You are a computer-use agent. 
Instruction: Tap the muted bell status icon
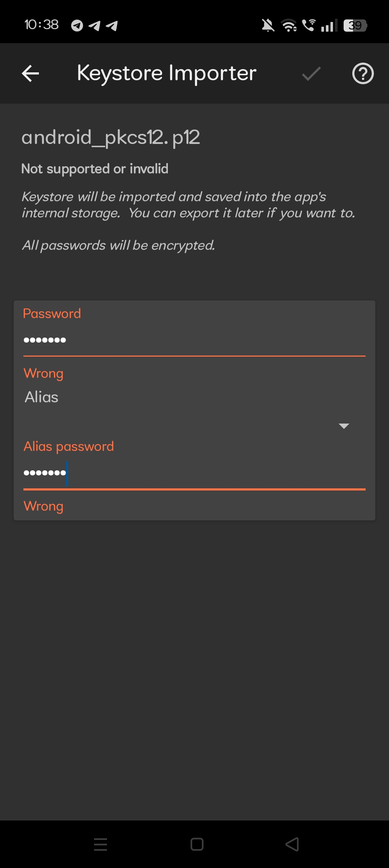click(268, 26)
